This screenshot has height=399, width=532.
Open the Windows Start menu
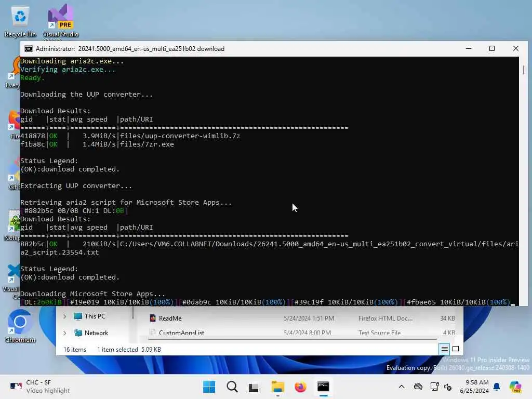(209, 387)
